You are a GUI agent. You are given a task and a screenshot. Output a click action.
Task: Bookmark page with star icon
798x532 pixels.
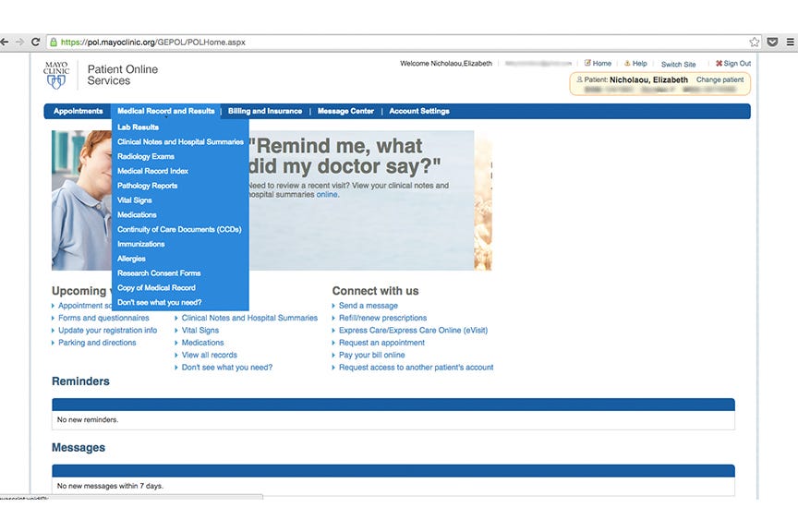755,42
